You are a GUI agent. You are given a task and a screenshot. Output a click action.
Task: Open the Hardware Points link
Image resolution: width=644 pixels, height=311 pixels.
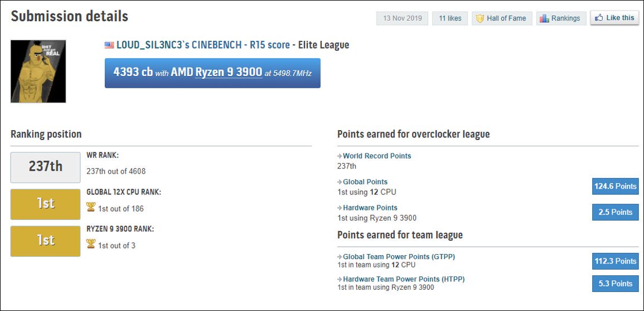(x=370, y=208)
